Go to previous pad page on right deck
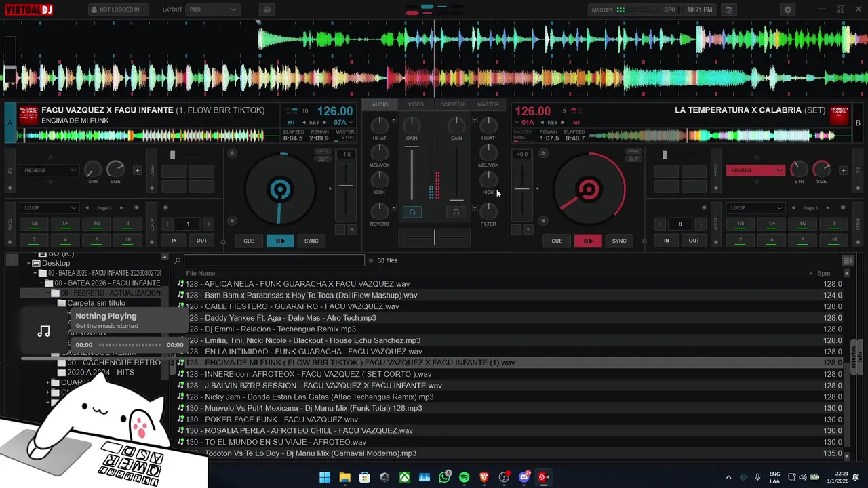Screen dimensions: 868x488 [793, 208]
